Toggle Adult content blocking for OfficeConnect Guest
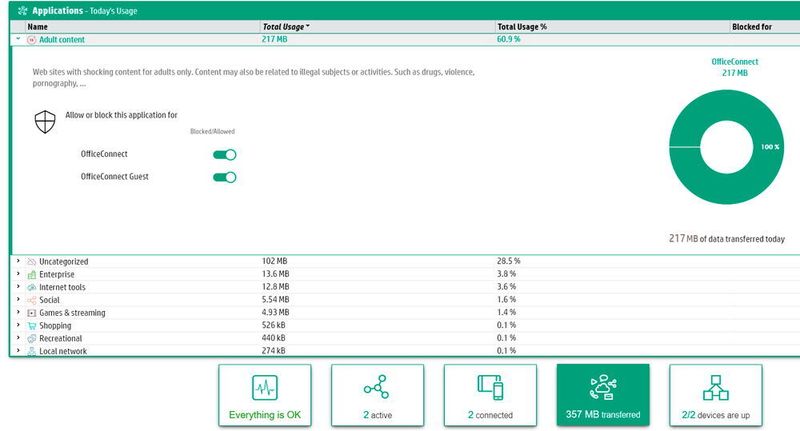 (224, 177)
